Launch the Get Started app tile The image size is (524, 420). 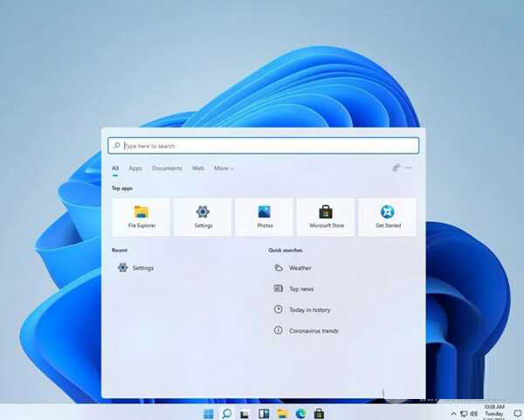(387, 217)
